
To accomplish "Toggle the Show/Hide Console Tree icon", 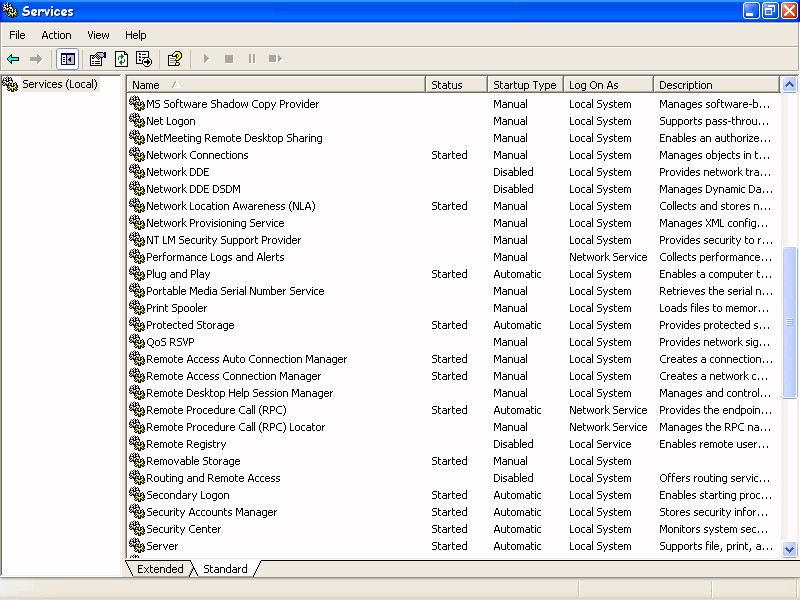I will pos(67,59).
